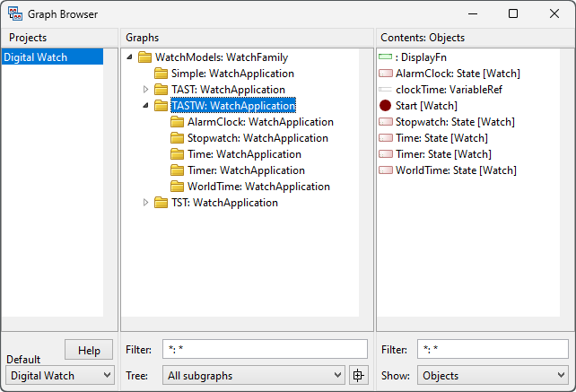The image size is (576, 392).
Task: Click the Stopwatch folder icon in tree
Action: click(178, 138)
